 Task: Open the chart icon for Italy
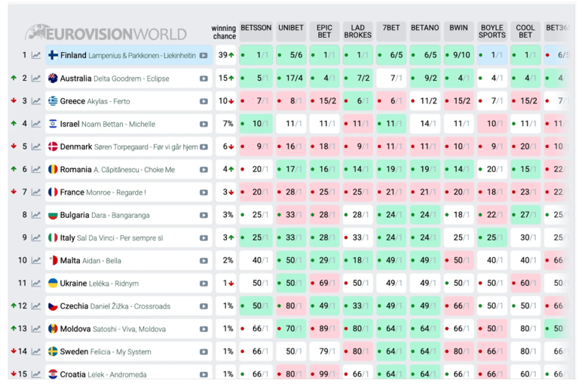pyautogui.click(x=36, y=238)
